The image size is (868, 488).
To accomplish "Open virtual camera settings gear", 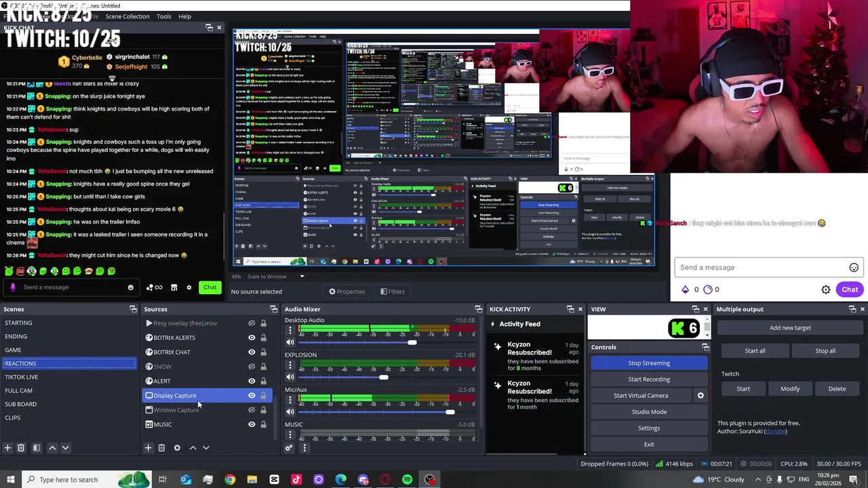I will click(701, 395).
